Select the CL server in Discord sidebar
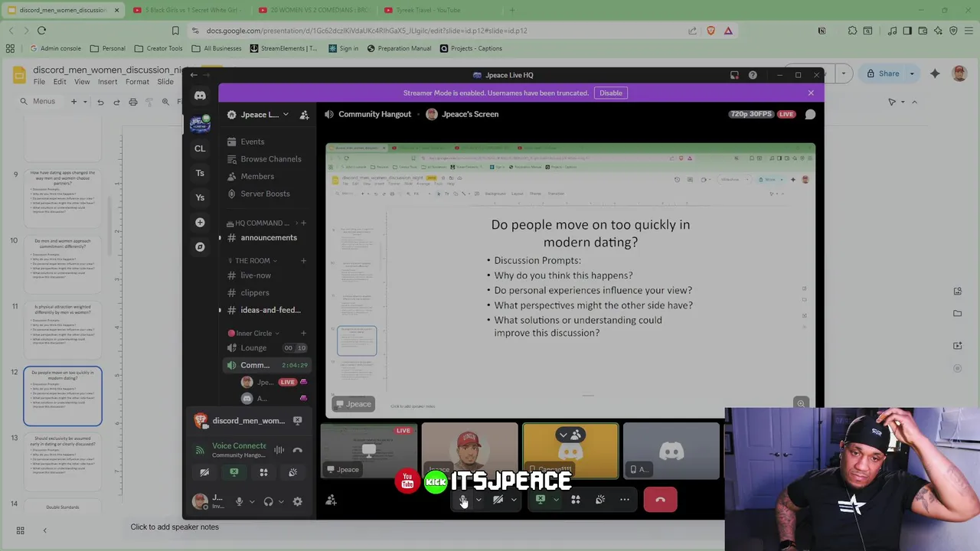 200,148
